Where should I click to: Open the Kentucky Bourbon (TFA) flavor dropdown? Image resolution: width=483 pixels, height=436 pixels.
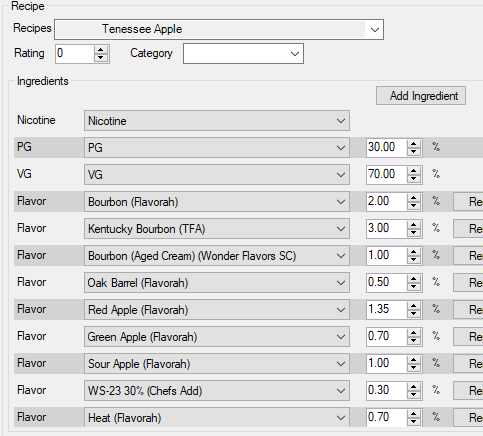click(217, 229)
